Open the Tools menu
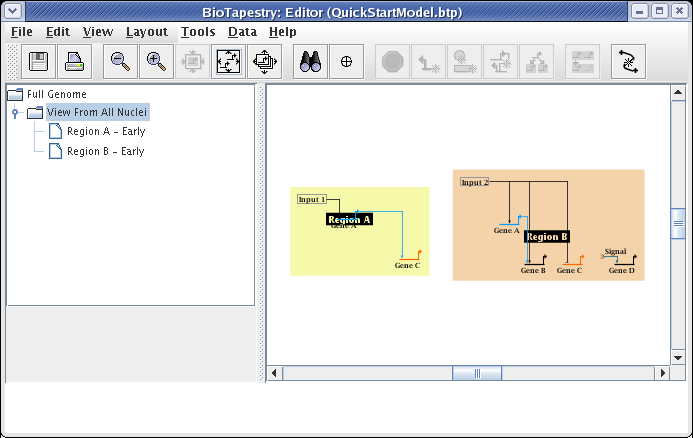 (x=198, y=32)
